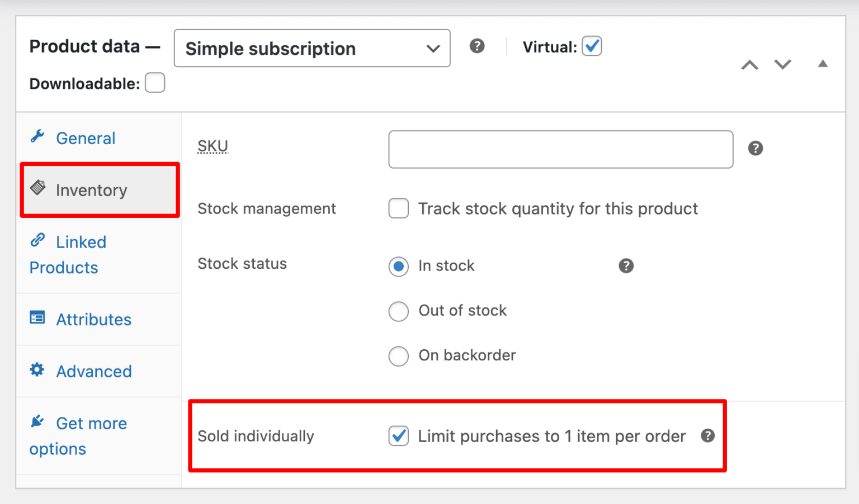Click the Get more options plug icon

point(37,421)
